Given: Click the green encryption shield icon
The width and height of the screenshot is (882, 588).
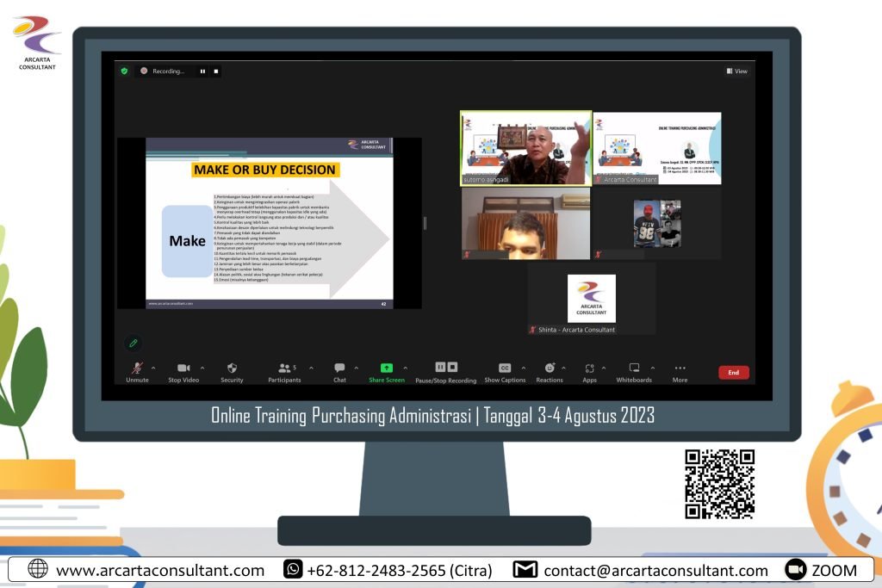Looking at the screenshot, I should coord(124,71).
